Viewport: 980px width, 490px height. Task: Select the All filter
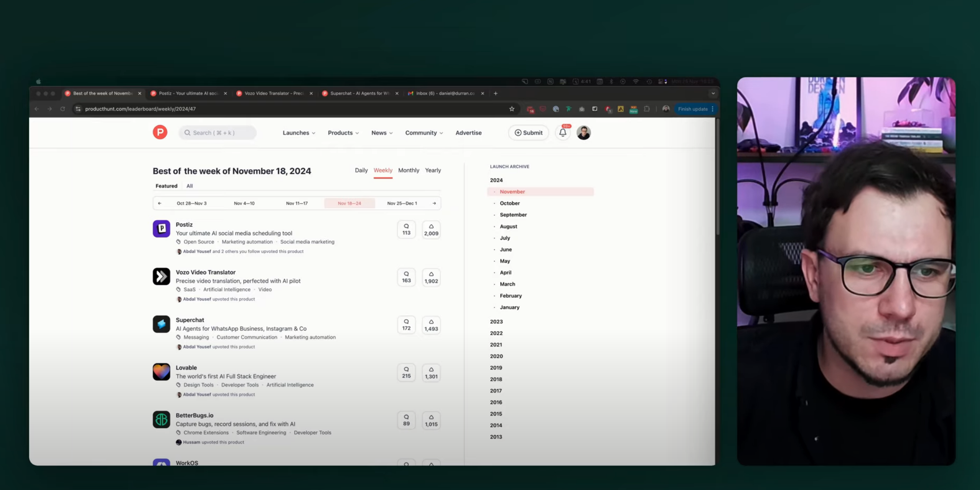(x=190, y=186)
